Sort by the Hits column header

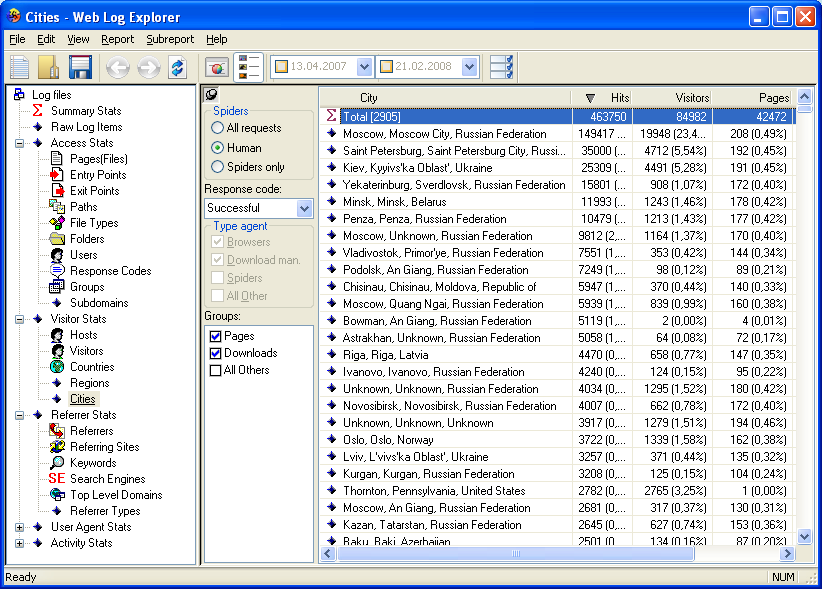[601, 97]
